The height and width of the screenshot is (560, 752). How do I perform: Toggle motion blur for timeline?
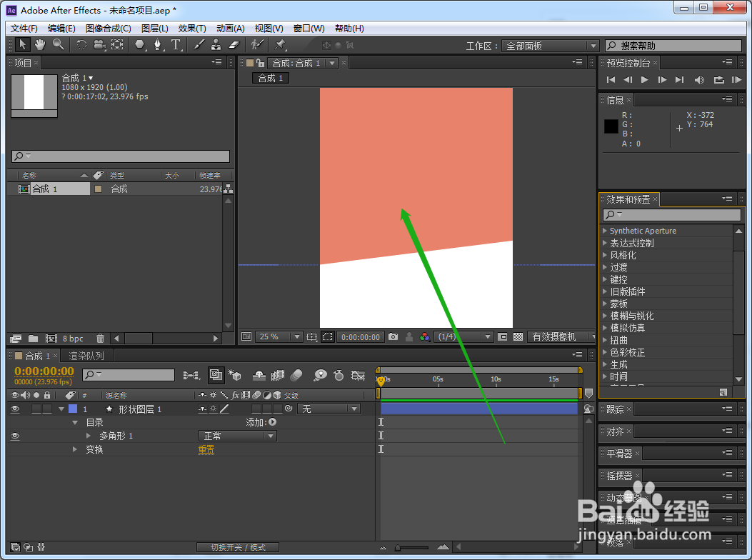(296, 375)
